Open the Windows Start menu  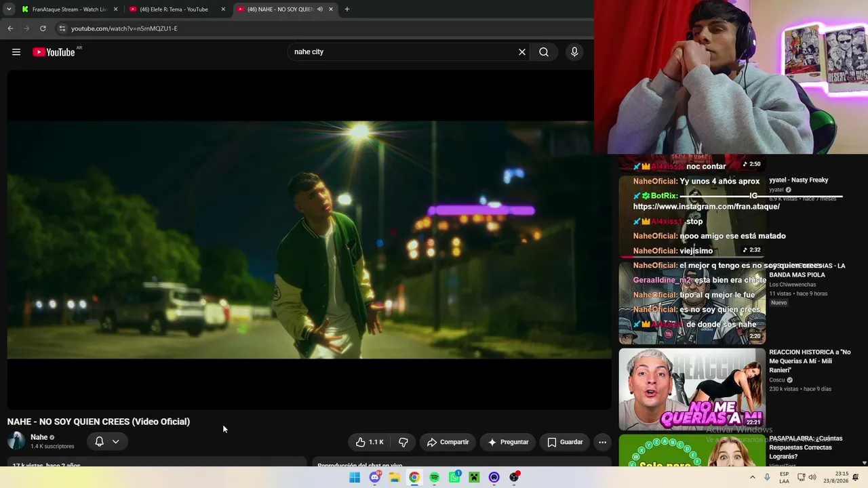pyautogui.click(x=355, y=477)
